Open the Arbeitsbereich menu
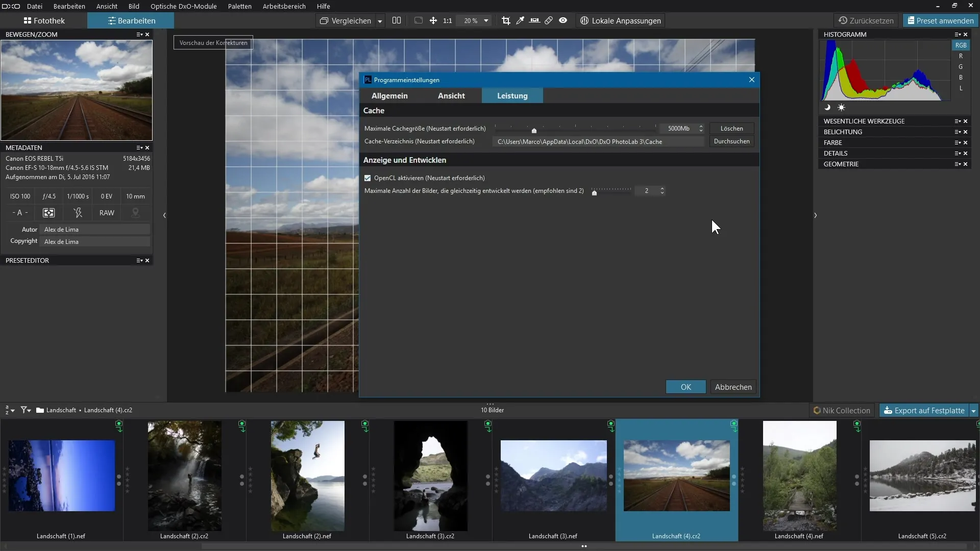The width and height of the screenshot is (980, 551). pyautogui.click(x=284, y=6)
